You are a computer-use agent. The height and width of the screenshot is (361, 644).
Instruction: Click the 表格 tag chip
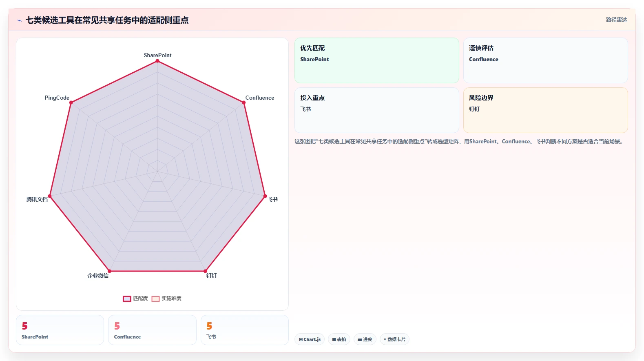tap(339, 339)
